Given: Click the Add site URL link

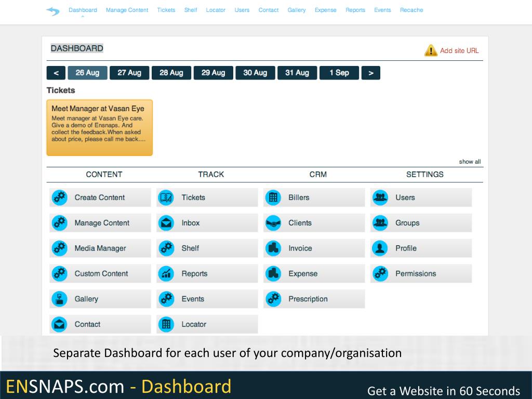Looking at the screenshot, I should click(x=459, y=50).
